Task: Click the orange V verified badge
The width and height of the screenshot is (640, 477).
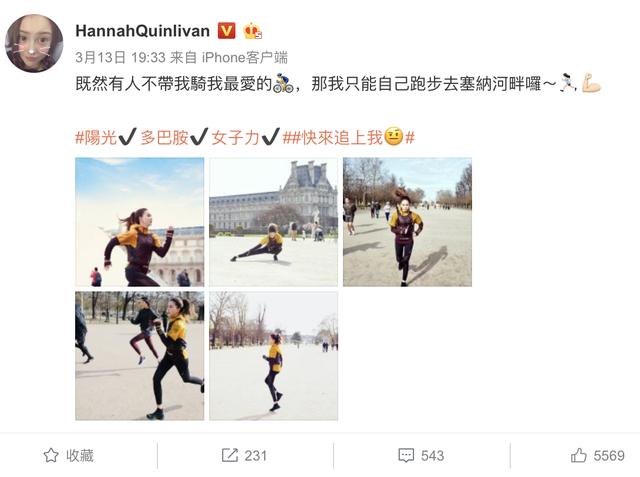Action: 227,31
